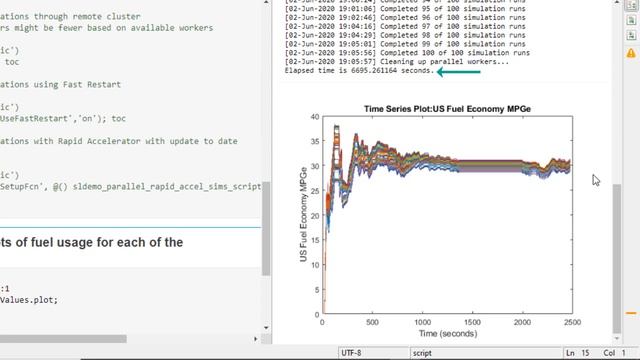640x360 pixels.
Task: Click the UseFastRestart 'on' code line
Action: (63, 118)
